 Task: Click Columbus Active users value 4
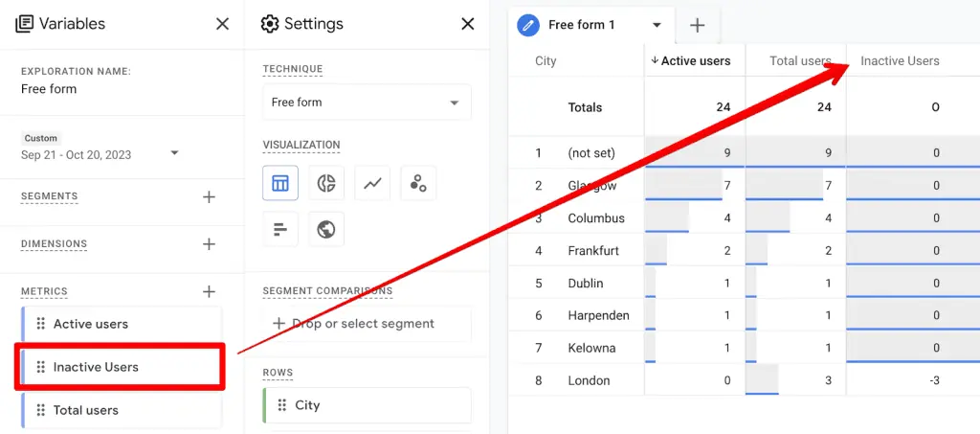click(x=726, y=218)
